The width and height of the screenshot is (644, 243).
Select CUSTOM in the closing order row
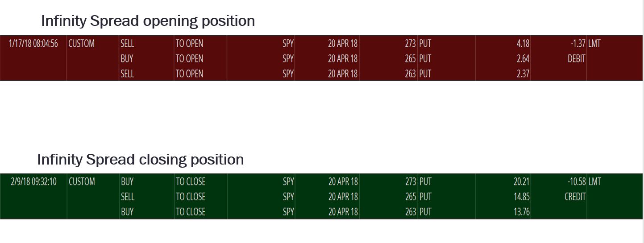pyautogui.click(x=82, y=182)
